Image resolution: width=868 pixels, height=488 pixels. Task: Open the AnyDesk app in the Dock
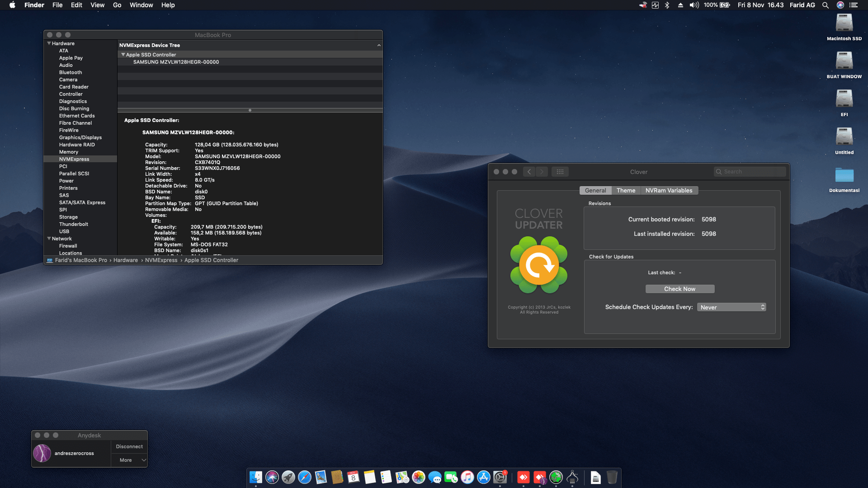point(524,478)
